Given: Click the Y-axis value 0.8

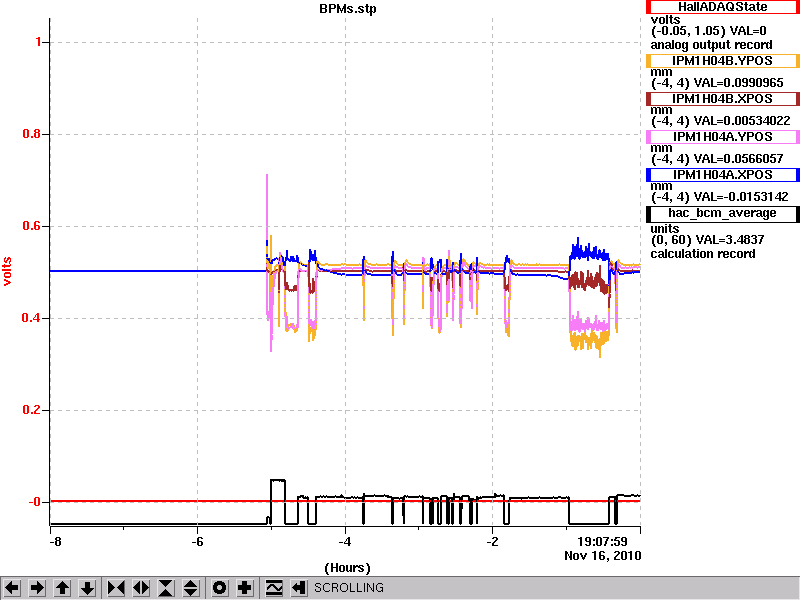Looking at the screenshot, I should [32, 134].
